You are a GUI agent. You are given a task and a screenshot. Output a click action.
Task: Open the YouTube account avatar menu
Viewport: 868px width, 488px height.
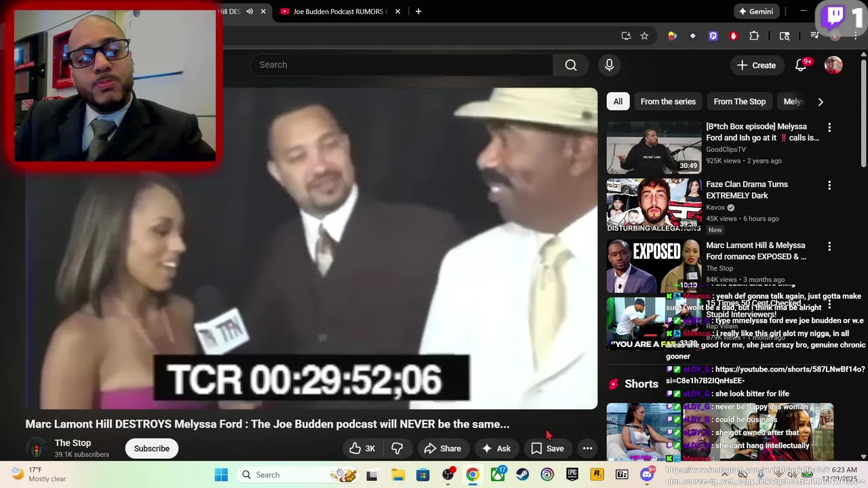pyautogui.click(x=833, y=65)
